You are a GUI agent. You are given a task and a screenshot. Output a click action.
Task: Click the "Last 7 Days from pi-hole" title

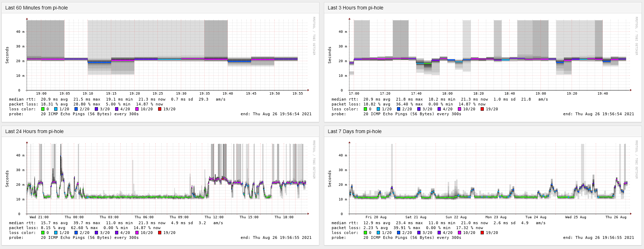coord(354,131)
